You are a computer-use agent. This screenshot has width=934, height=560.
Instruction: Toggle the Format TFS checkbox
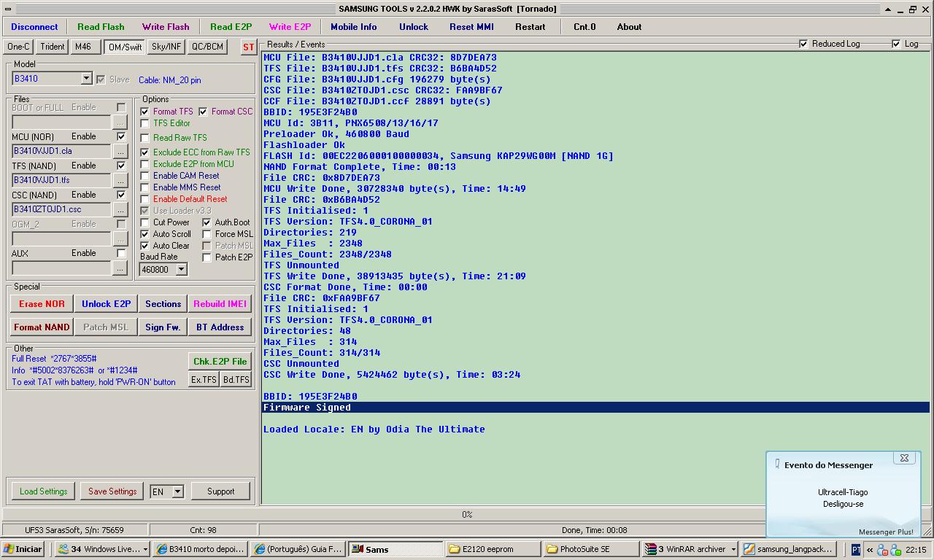click(144, 112)
